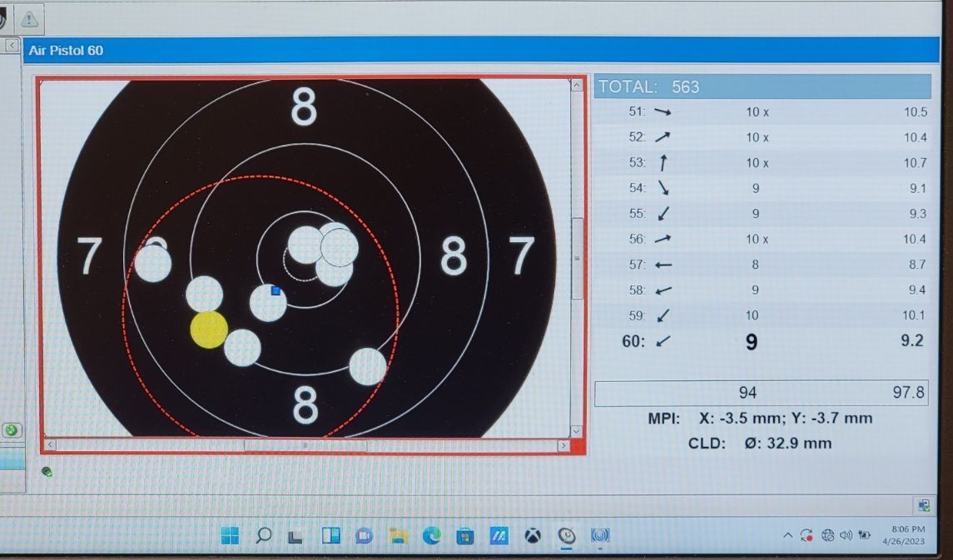Click the vertical scrollbar thumb of target view
Viewport: 953px width, 560px height.
click(x=578, y=258)
